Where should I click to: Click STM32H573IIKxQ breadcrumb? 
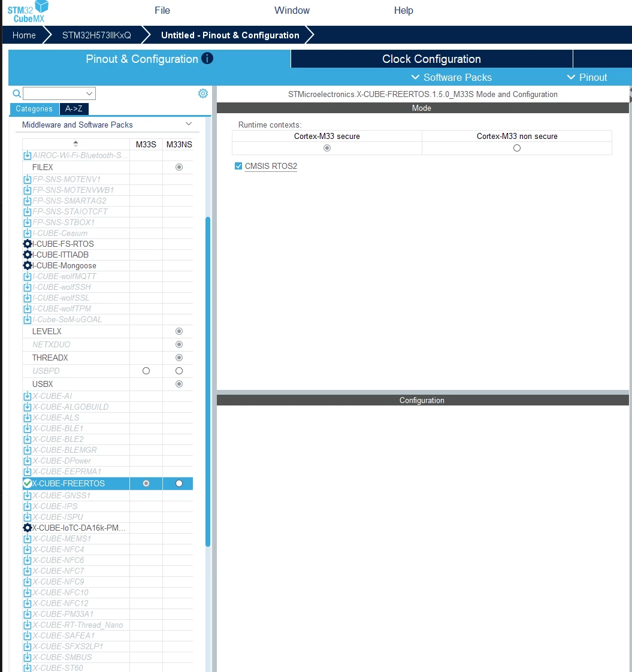click(x=96, y=35)
